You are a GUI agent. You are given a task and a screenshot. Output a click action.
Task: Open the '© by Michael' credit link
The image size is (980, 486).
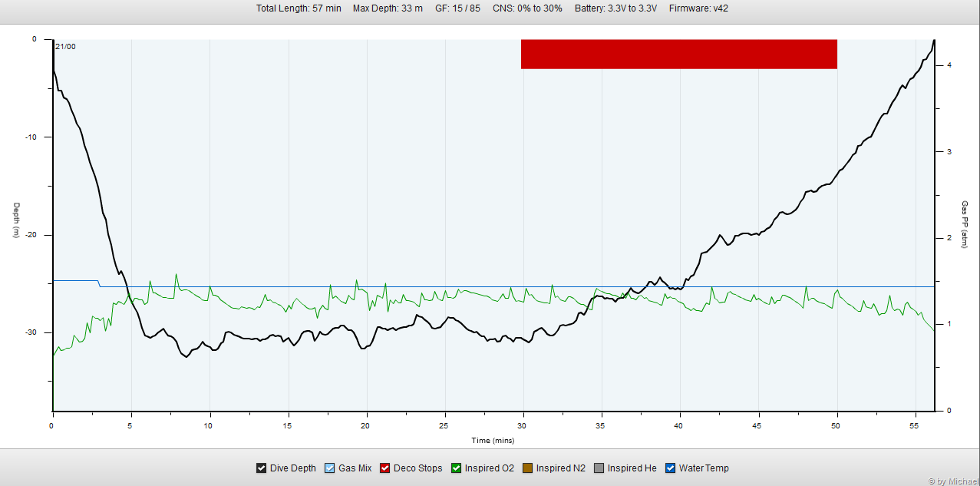click(952, 481)
